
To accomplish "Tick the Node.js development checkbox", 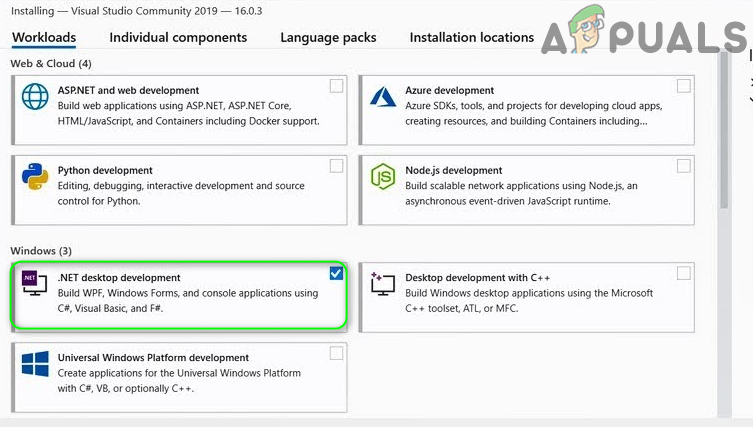I will click(683, 166).
